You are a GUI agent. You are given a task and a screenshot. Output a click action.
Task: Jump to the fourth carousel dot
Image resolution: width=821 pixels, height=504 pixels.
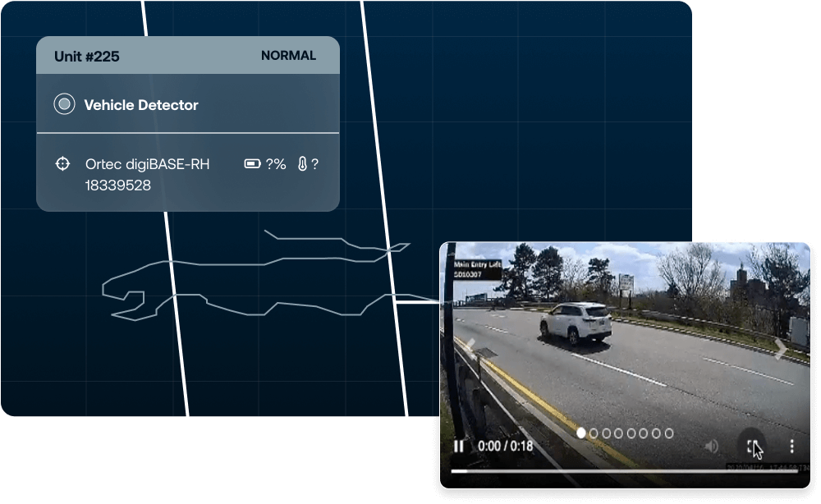point(619,433)
